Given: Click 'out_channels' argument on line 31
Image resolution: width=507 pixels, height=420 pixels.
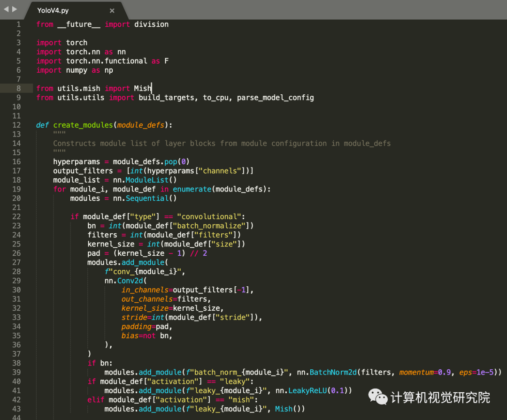Looking at the screenshot, I should tap(147, 299).
